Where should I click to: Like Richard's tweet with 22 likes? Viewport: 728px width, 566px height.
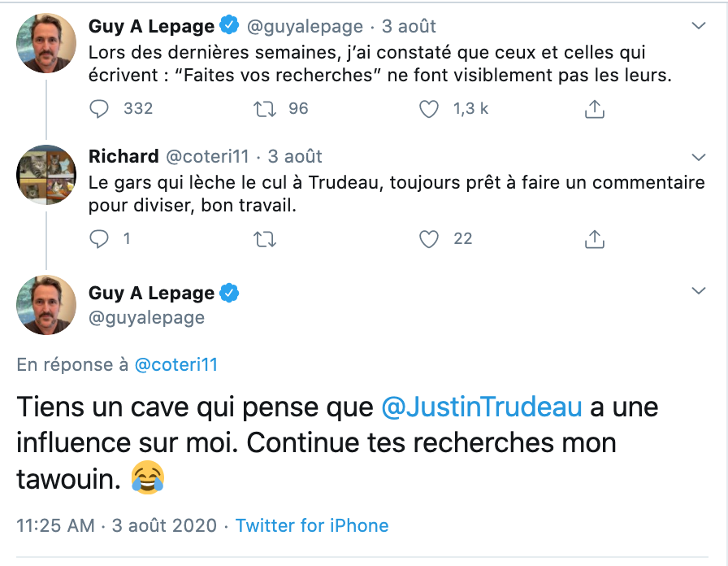[428, 239]
